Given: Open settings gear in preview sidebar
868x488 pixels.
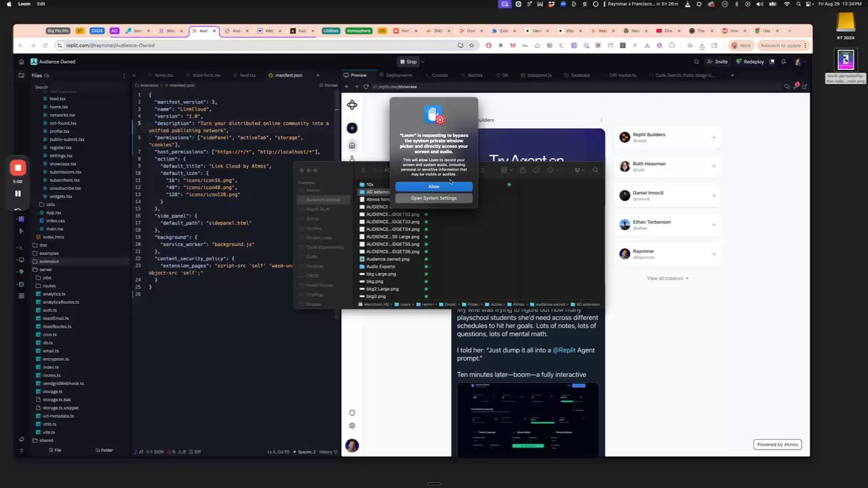Looking at the screenshot, I should point(352,426).
